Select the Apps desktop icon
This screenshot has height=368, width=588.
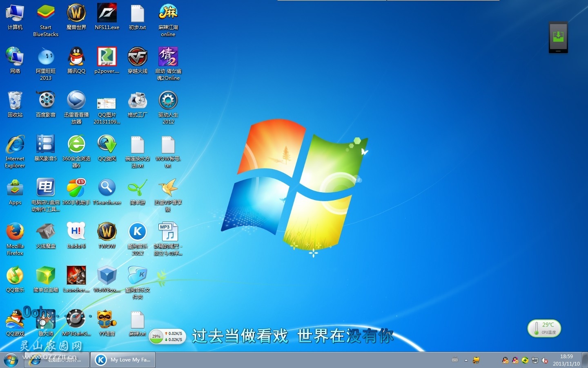(15, 192)
